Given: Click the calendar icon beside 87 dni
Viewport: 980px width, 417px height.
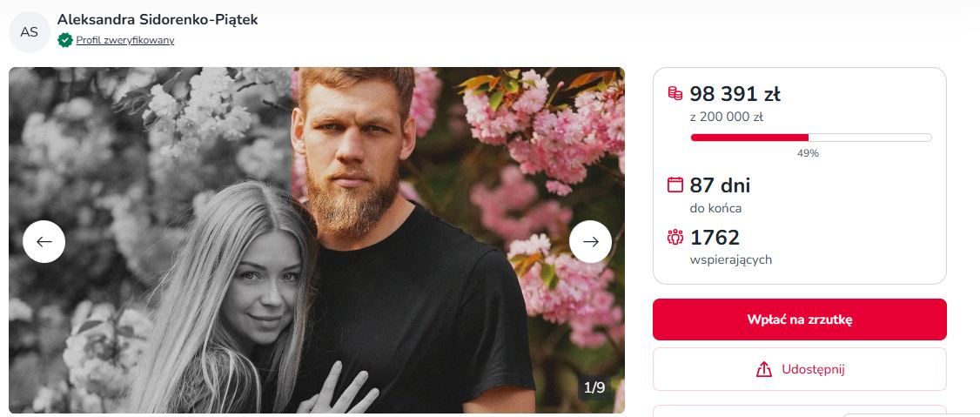Looking at the screenshot, I should click(x=675, y=185).
